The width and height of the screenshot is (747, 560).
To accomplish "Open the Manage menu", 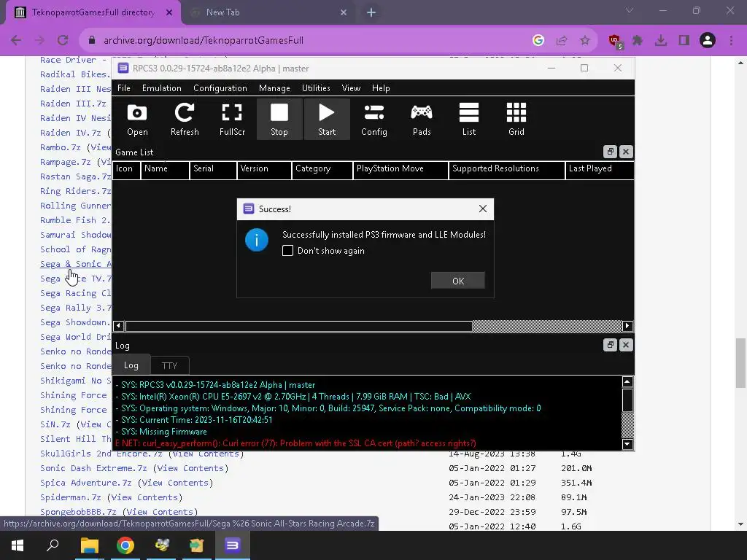I will pos(274,88).
